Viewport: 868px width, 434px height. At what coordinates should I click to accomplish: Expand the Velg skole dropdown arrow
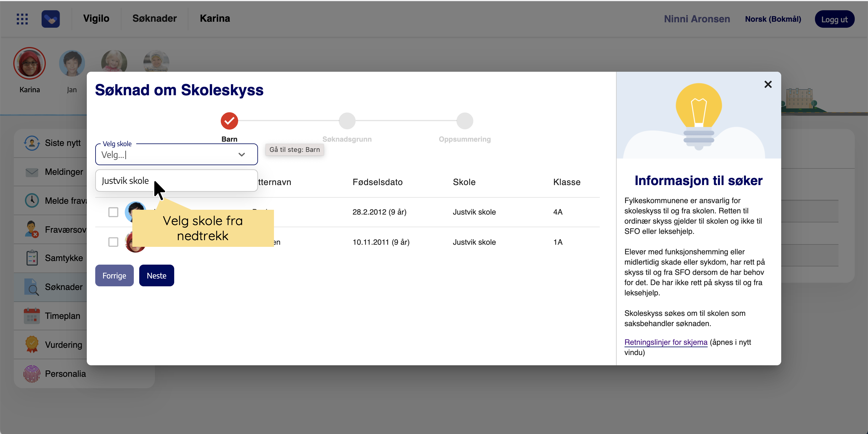tap(242, 155)
